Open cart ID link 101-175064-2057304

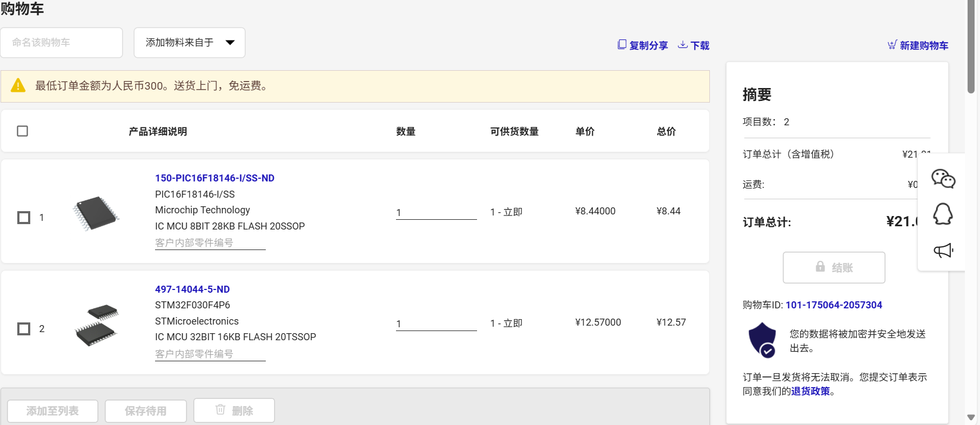pyautogui.click(x=834, y=305)
